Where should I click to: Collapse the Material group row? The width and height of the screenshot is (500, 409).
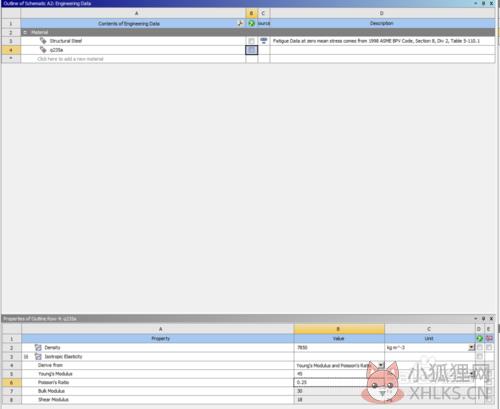point(25,32)
